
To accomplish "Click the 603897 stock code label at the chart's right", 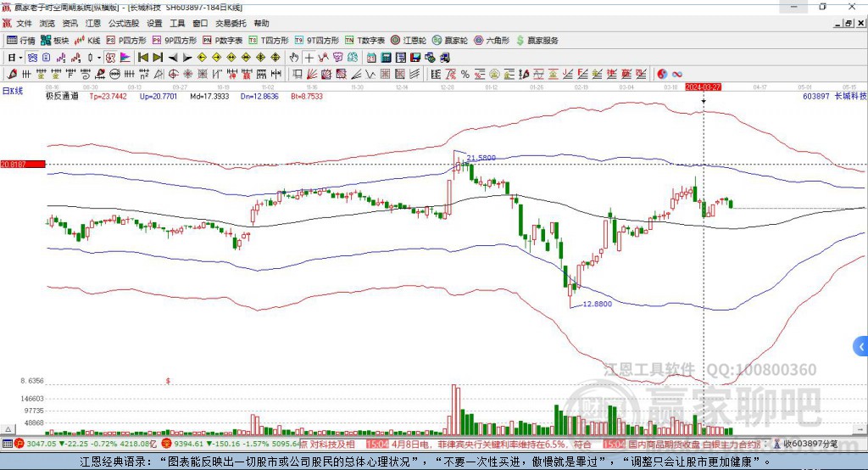I will coord(816,96).
